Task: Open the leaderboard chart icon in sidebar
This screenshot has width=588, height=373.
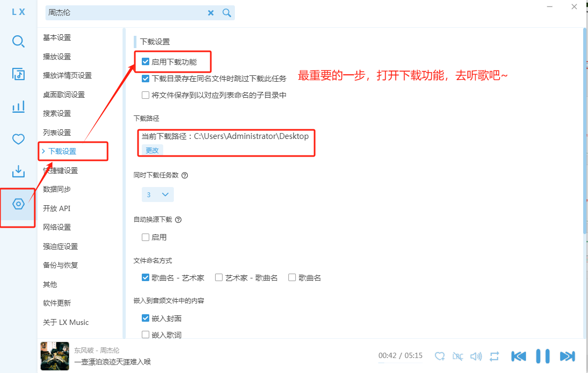Action: click(18, 107)
